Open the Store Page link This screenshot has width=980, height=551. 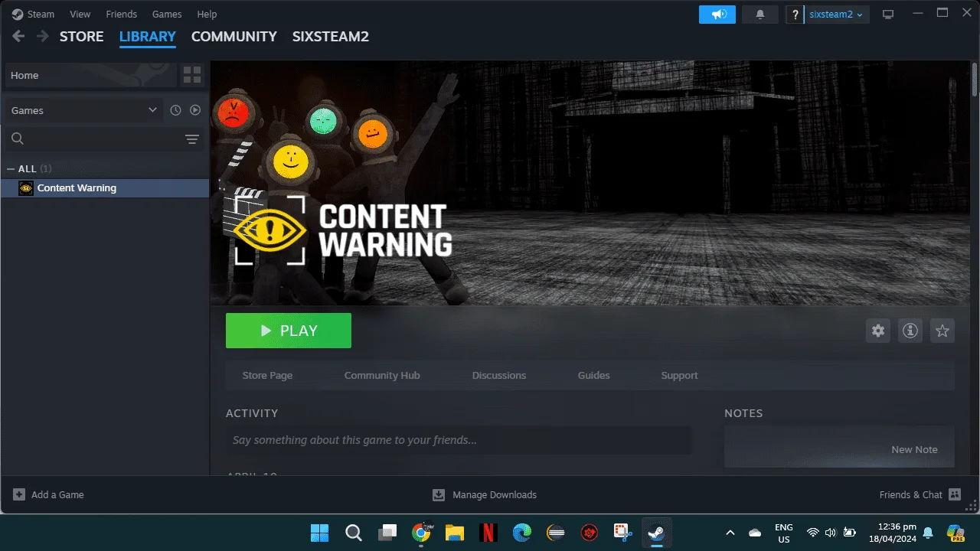(267, 375)
